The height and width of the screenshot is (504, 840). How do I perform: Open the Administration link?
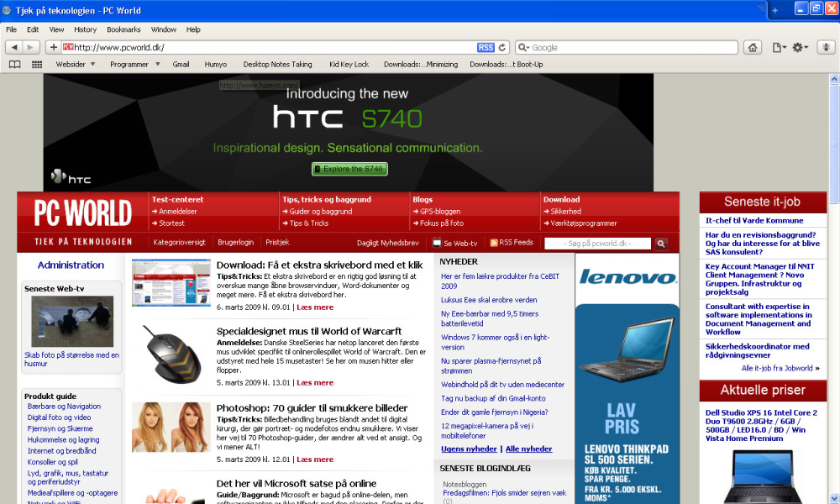point(71,265)
